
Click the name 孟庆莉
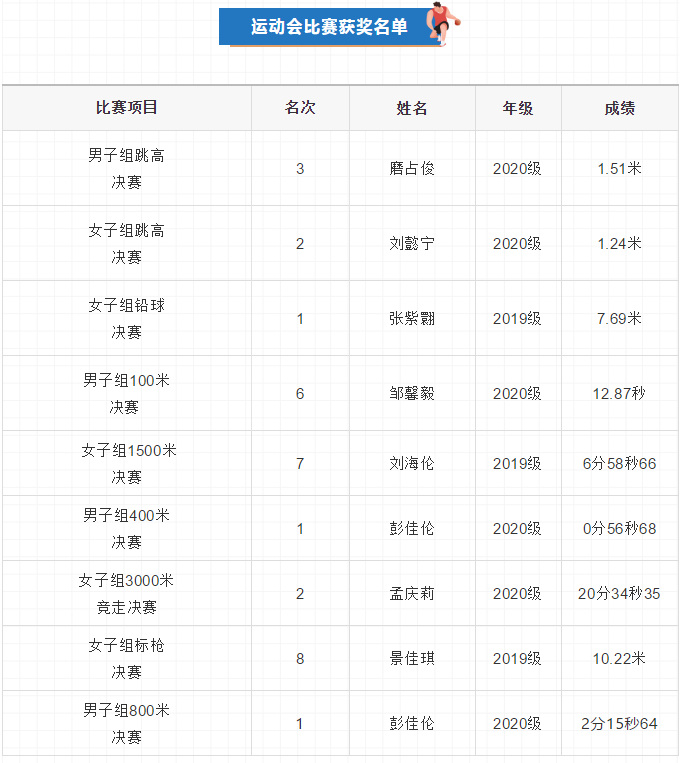coord(412,594)
